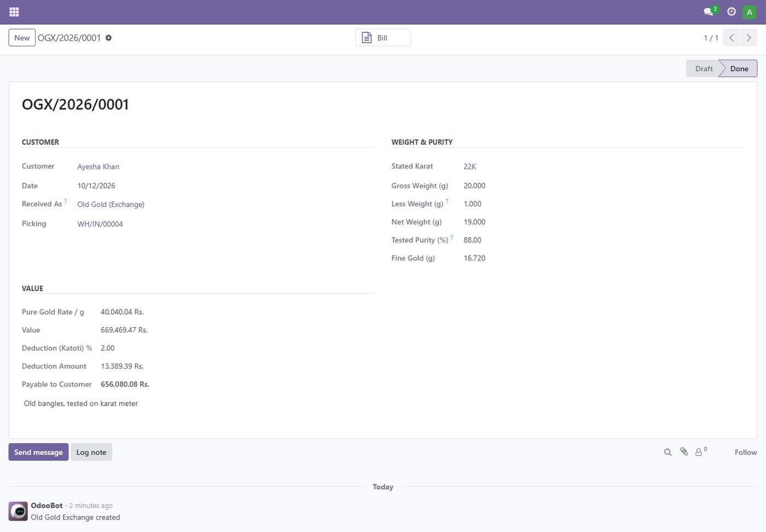Open the conversations messages icon
Image resolution: width=766 pixels, height=532 pixels.
coord(710,11)
